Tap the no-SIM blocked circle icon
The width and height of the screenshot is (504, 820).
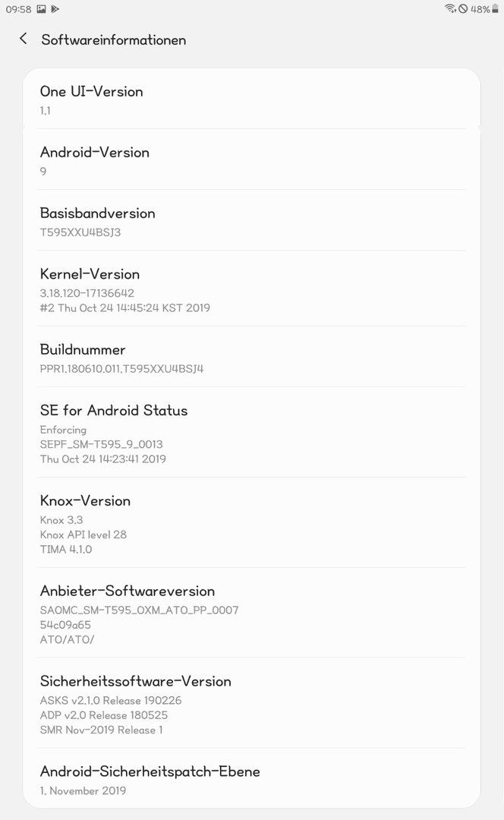[x=463, y=8]
